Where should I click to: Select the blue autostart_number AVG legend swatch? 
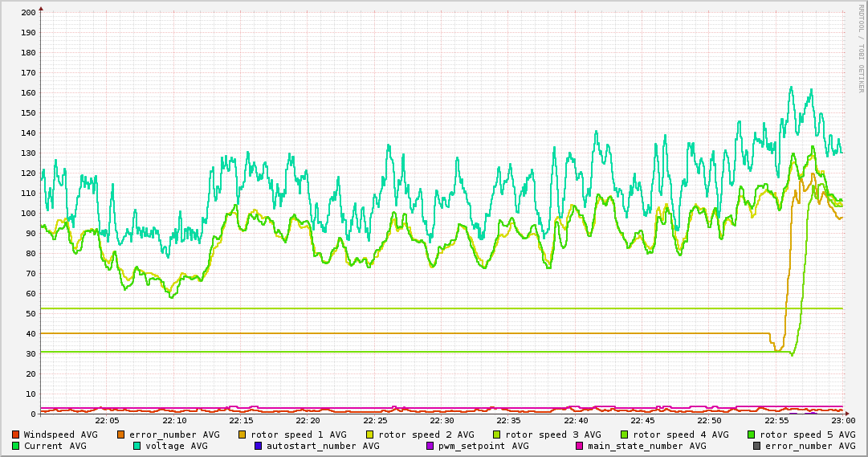click(x=259, y=446)
